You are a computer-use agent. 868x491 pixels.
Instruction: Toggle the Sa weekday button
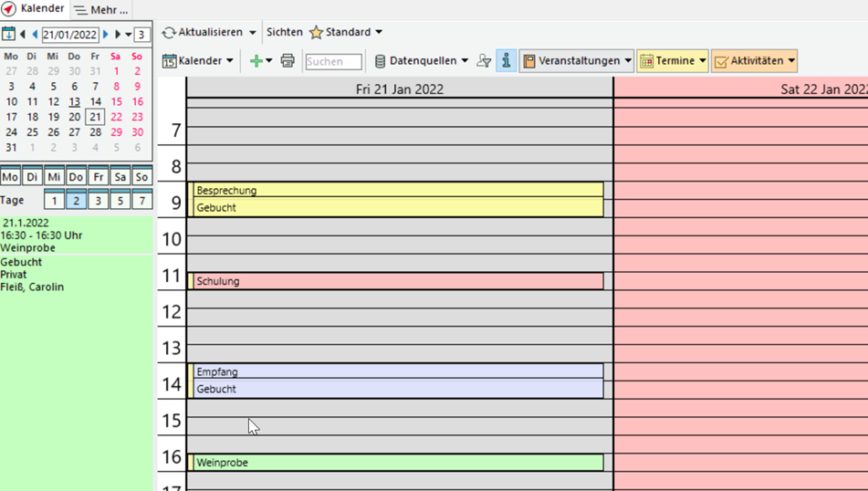[120, 177]
